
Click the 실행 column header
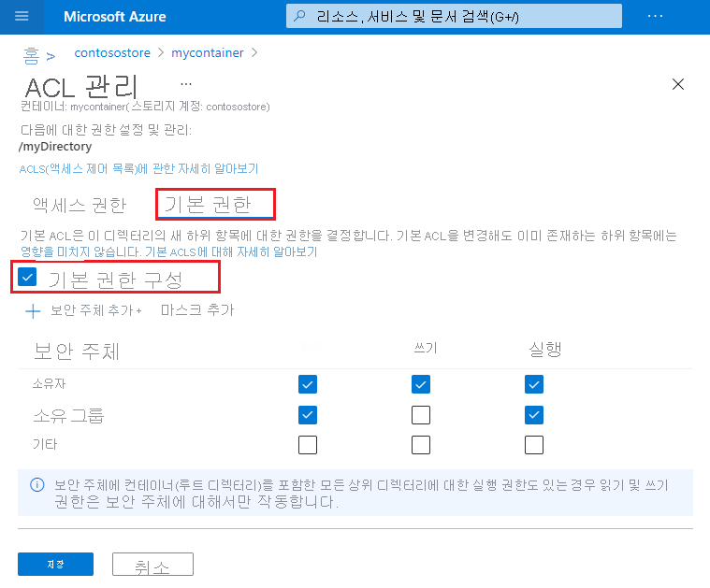[x=545, y=349]
